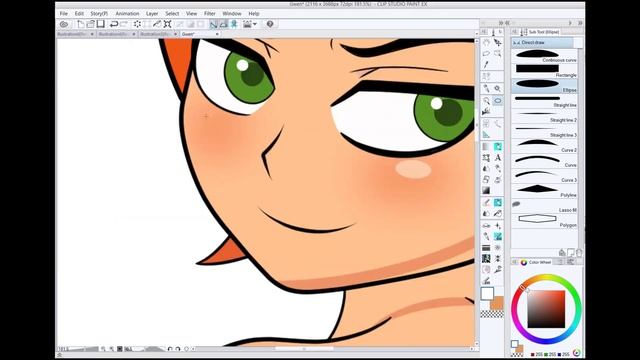Select the orange sub color swatch in tool palette
640x360 pixels.
498,304
